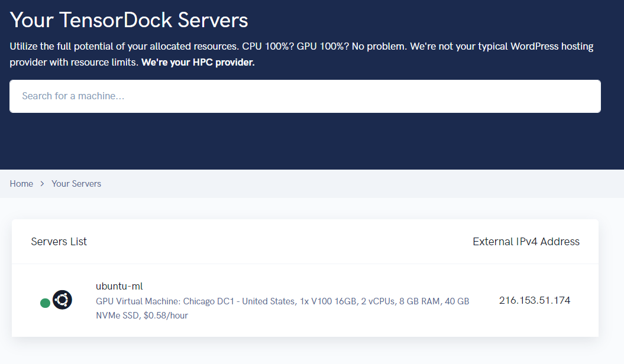The height and width of the screenshot is (364, 624).
Task: Click the 'External IPv4 Address' column header
Action: 526,242
